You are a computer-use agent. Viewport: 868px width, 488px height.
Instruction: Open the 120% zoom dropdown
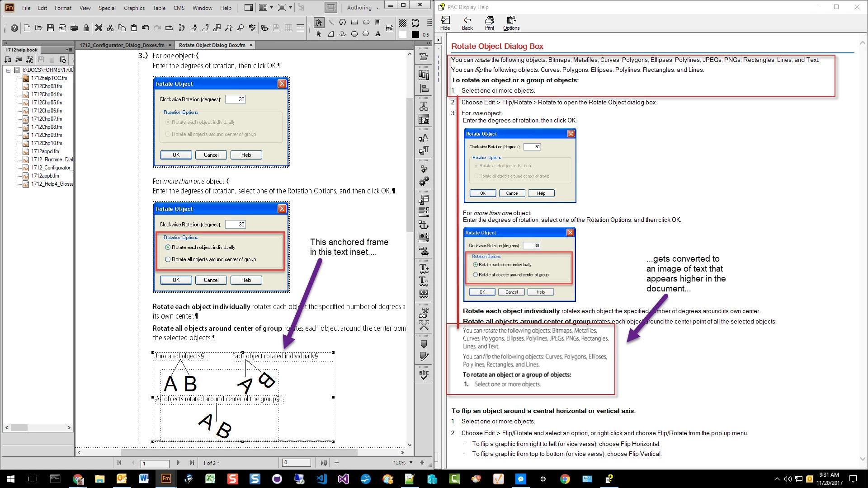pyautogui.click(x=411, y=463)
